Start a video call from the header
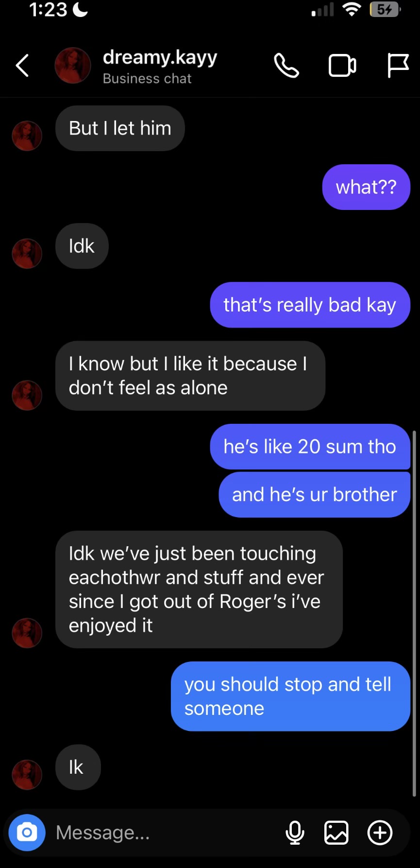420x868 pixels. pyautogui.click(x=342, y=66)
